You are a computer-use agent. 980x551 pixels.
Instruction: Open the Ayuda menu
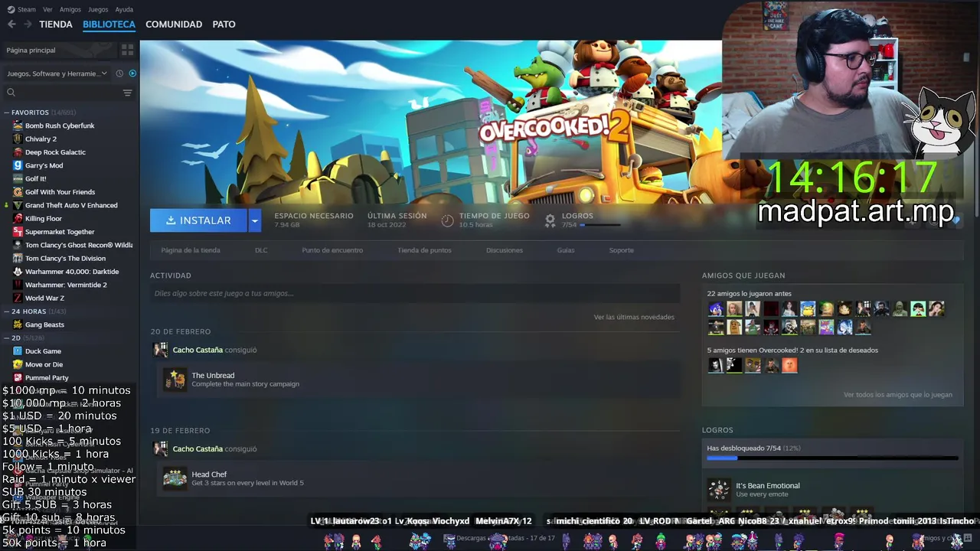click(x=124, y=9)
